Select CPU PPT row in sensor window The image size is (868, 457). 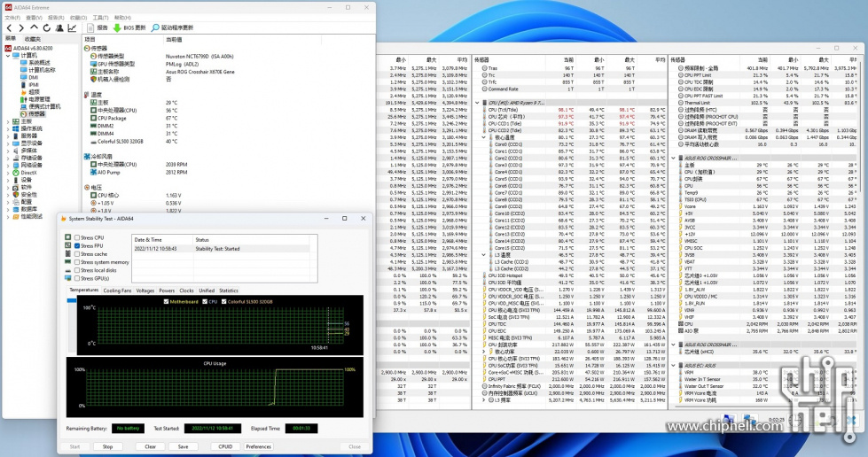pyautogui.click(x=570, y=380)
